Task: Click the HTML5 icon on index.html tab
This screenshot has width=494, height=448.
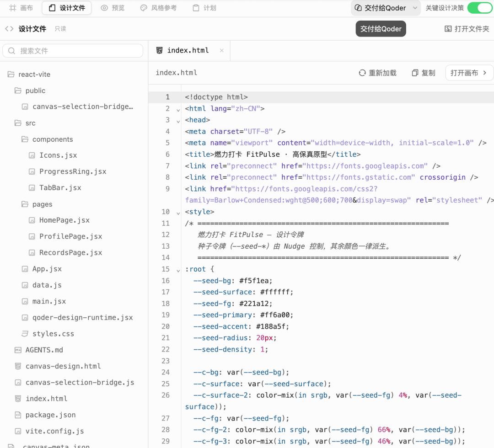Action: [160, 50]
